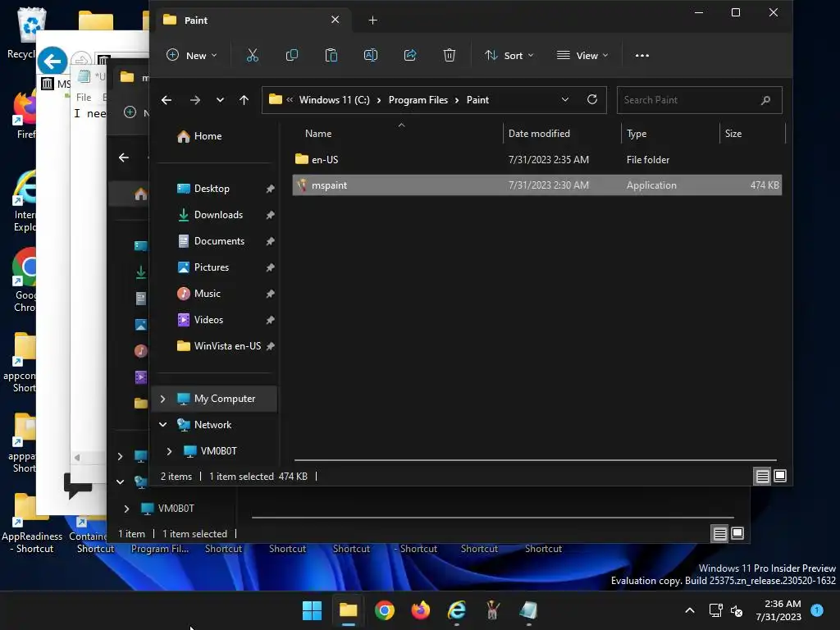Viewport: 840px width, 630px height.
Task: Sort by the Date modified column header
Action: point(539,134)
